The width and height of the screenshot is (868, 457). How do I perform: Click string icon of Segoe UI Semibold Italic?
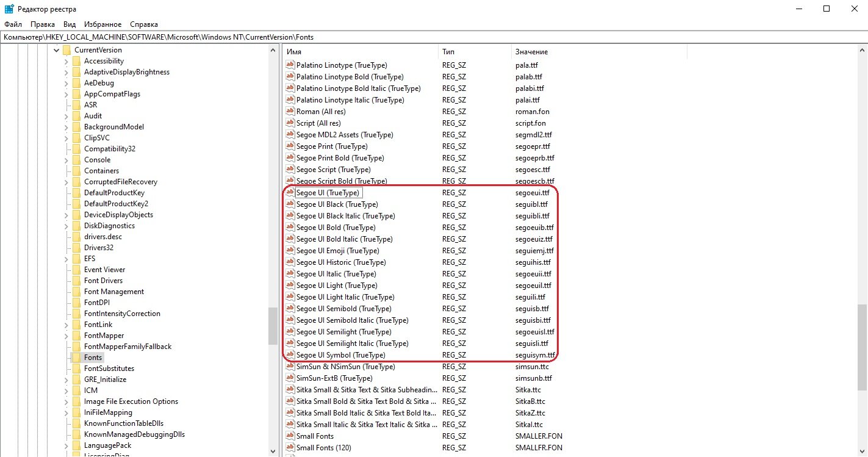(x=290, y=320)
